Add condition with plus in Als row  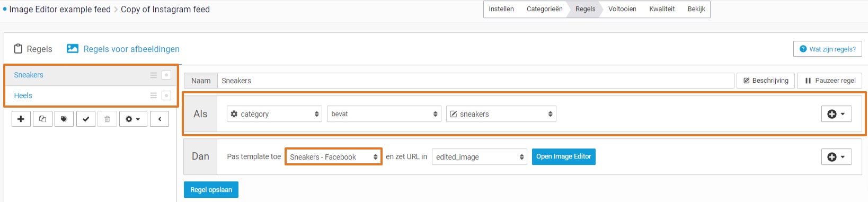(837, 114)
